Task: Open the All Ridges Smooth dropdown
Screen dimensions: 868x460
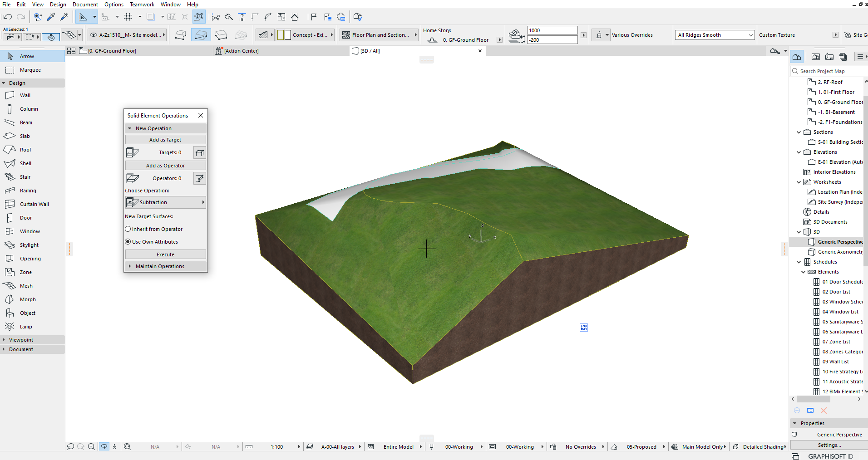Action: [715, 35]
